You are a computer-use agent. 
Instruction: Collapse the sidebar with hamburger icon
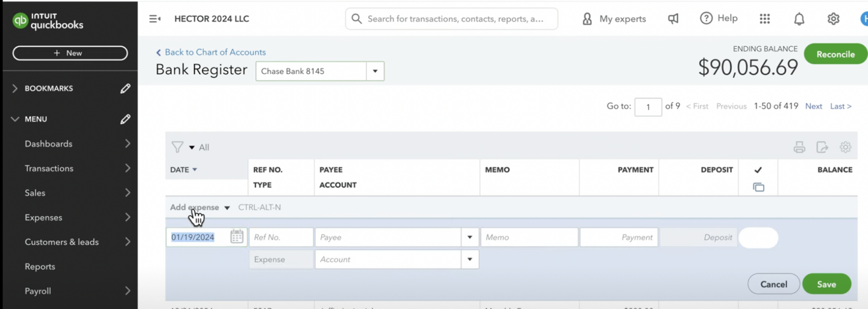pos(154,19)
